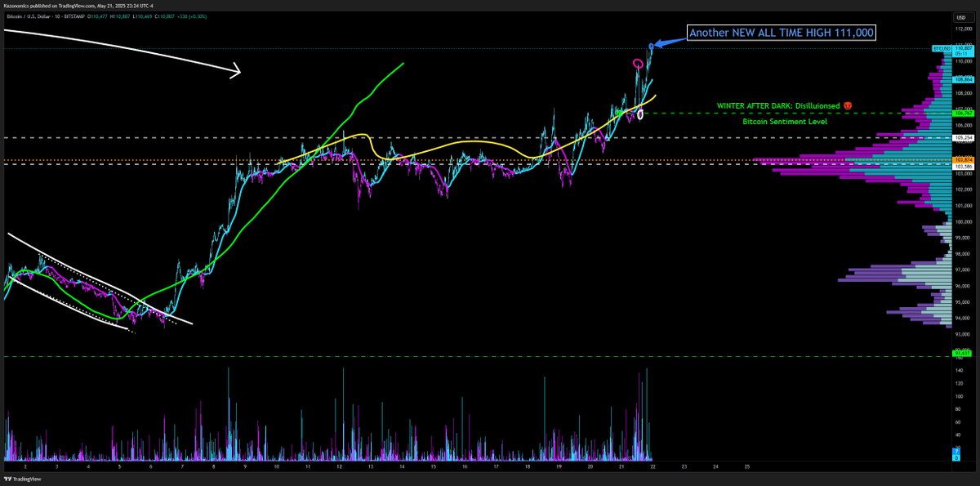Click the 105,254 white price level label
The height and width of the screenshot is (486, 980).
pyautogui.click(x=962, y=138)
